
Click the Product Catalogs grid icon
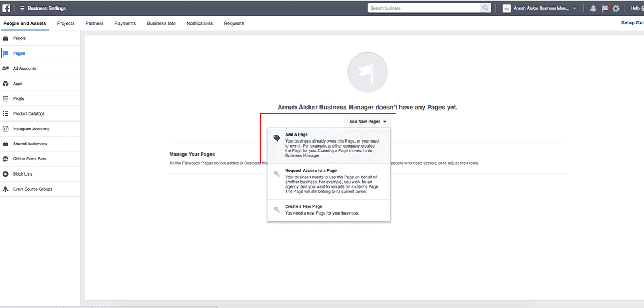(5, 114)
